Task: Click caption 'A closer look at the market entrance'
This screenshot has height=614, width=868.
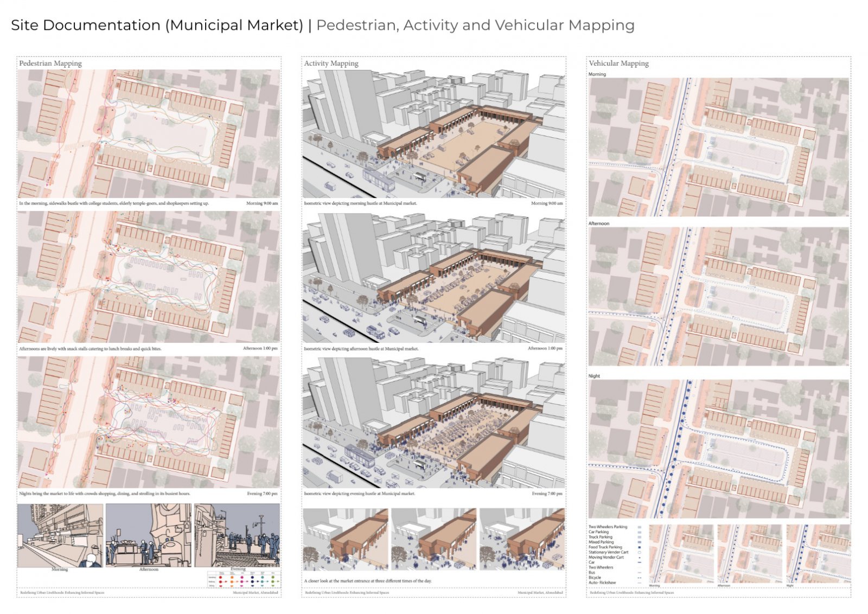Action: click(368, 581)
